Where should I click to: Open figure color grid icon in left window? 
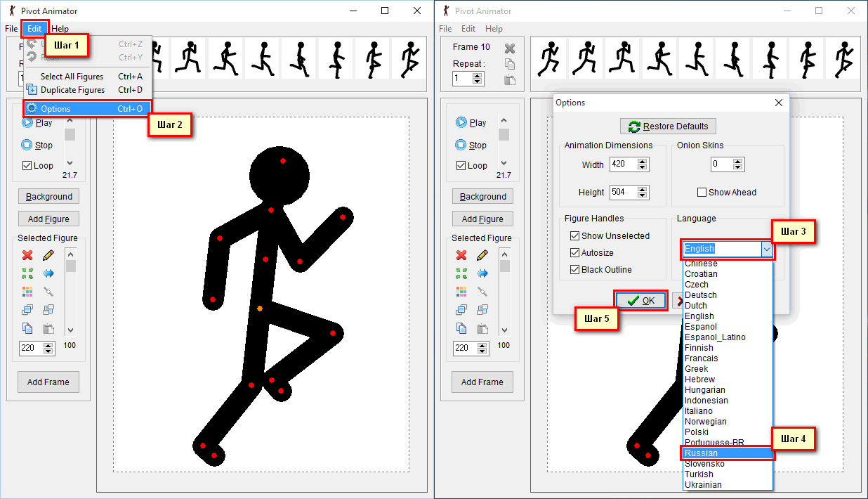[x=27, y=291]
